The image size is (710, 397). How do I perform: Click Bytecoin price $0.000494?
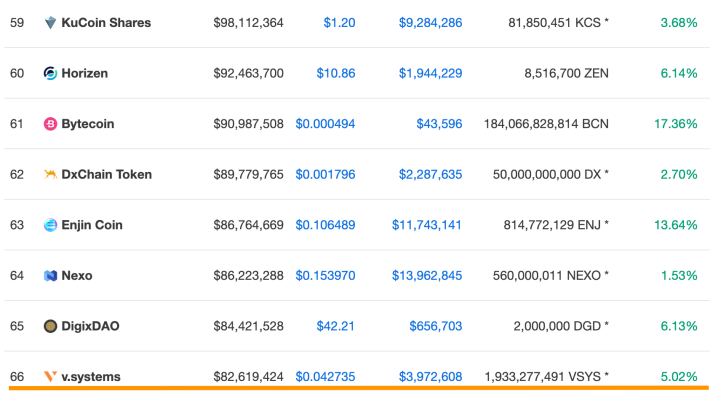coord(325,124)
